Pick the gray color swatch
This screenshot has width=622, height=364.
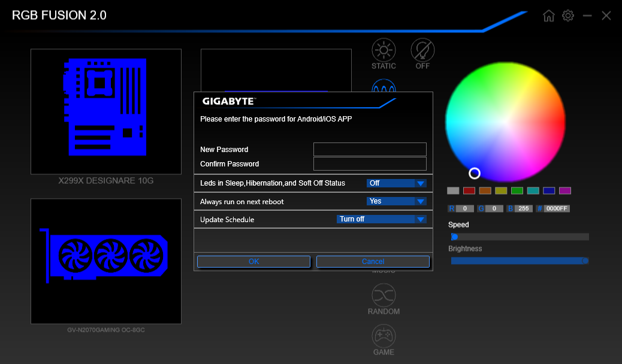point(453,191)
